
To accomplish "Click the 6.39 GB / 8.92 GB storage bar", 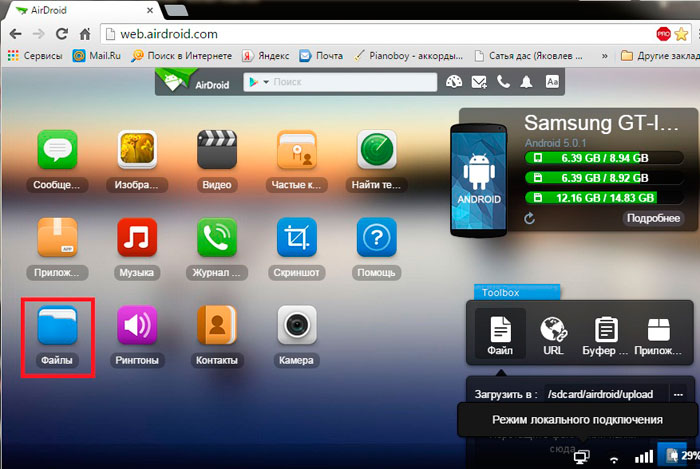I will (604, 178).
